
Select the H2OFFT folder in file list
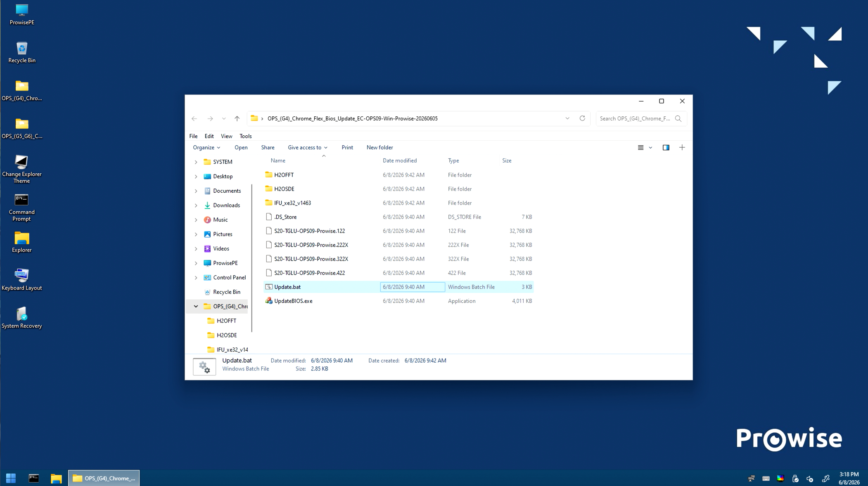398,175
